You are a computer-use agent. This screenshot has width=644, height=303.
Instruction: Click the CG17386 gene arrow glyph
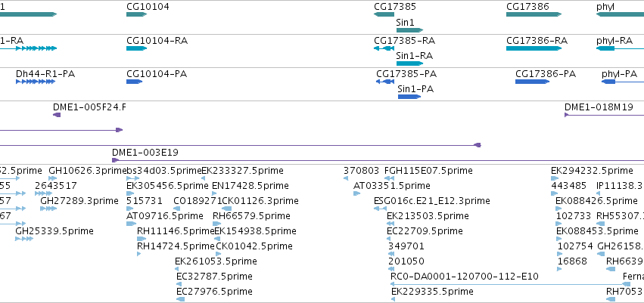click(534, 14)
